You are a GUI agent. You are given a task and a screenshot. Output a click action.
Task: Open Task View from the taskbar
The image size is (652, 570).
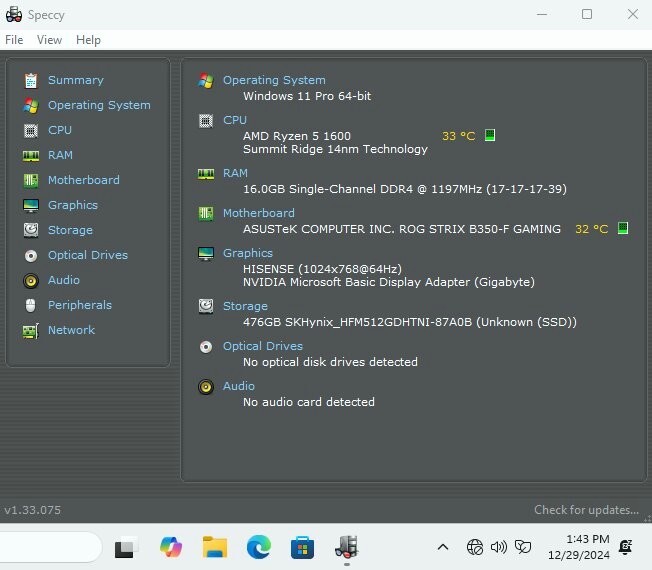(x=126, y=548)
